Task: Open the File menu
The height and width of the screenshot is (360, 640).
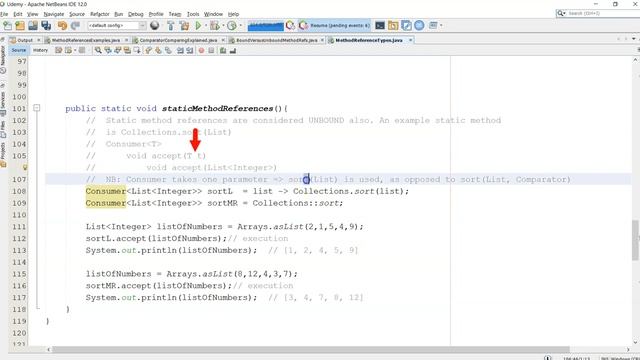Action: click(x=4, y=14)
